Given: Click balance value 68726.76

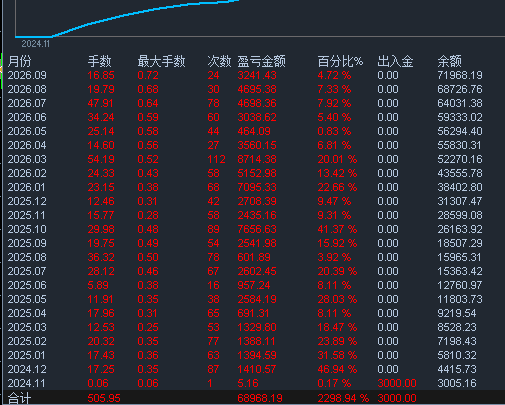Looking at the screenshot, I should (x=460, y=89).
